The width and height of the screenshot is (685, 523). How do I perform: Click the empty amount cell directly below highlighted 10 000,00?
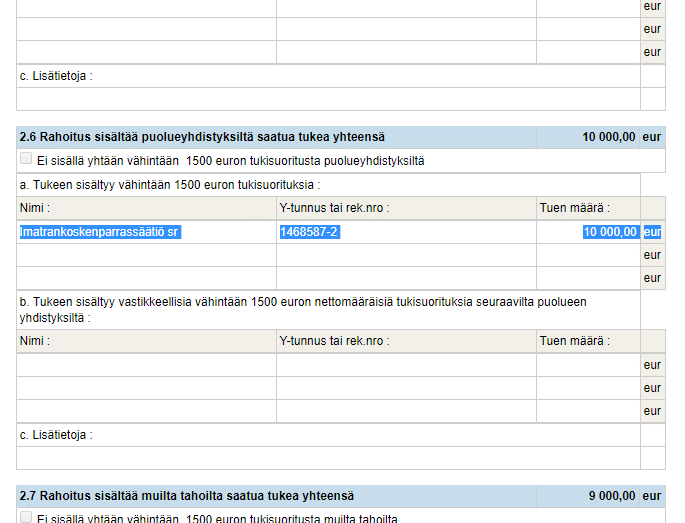(x=588, y=255)
